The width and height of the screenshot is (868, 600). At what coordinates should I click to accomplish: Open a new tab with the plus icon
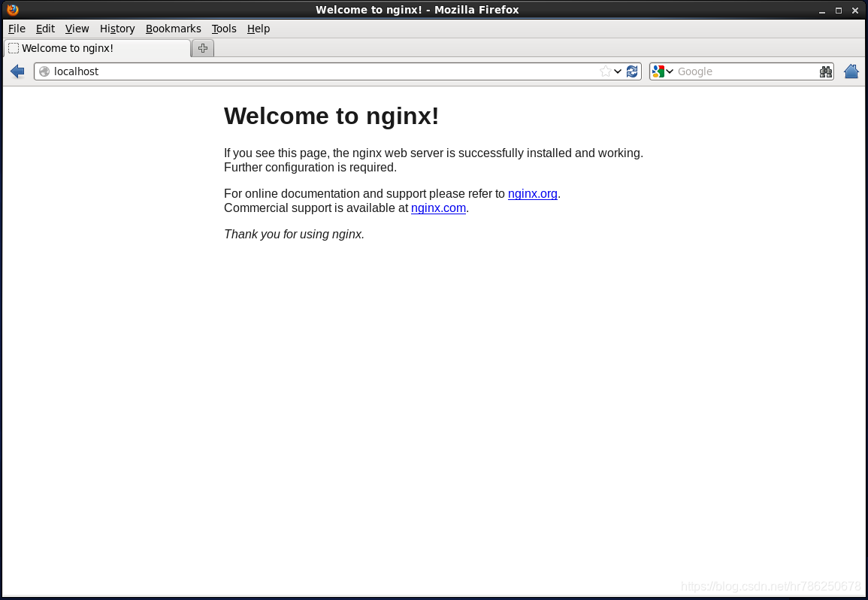[x=203, y=48]
